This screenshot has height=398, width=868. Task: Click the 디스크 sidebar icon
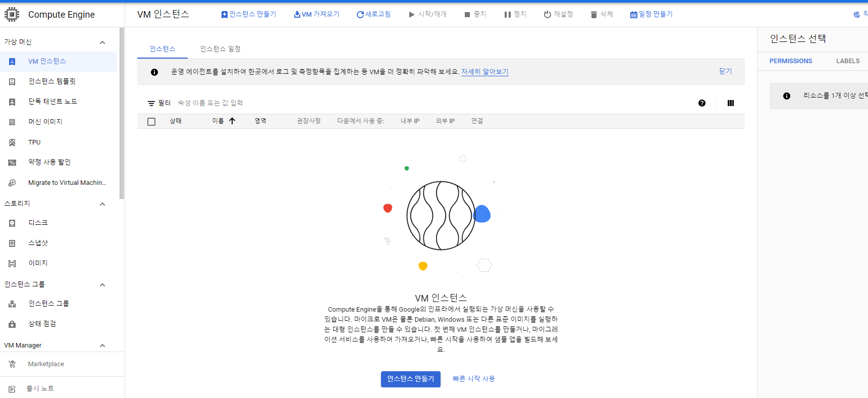(x=12, y=223)
